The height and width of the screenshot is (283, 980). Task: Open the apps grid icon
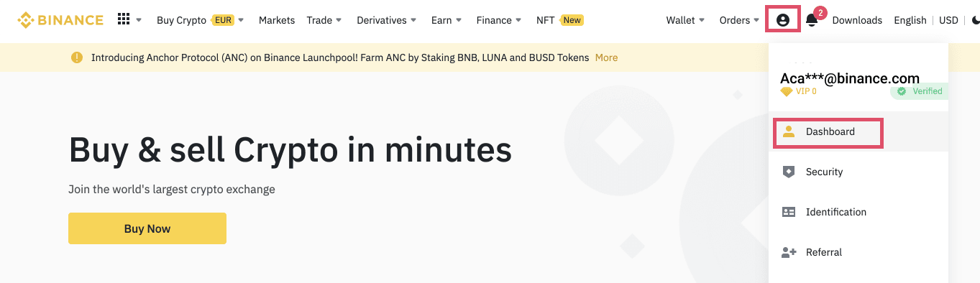click(x=124, y=20)
